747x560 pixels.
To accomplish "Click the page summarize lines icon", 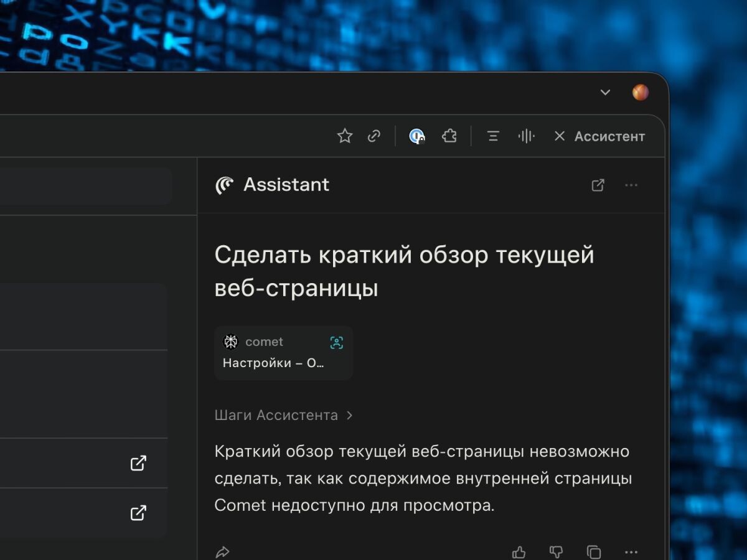I will [x=493, y=136].
